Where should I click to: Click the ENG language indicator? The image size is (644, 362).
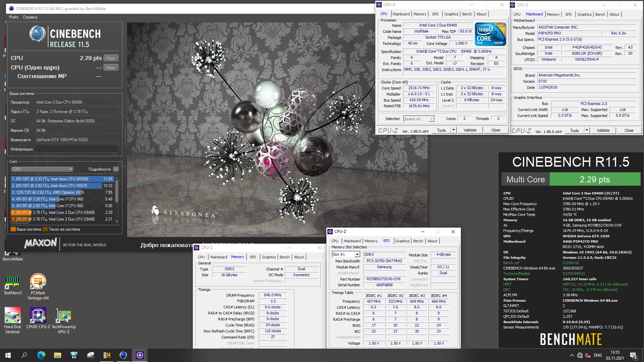(598, 355)
